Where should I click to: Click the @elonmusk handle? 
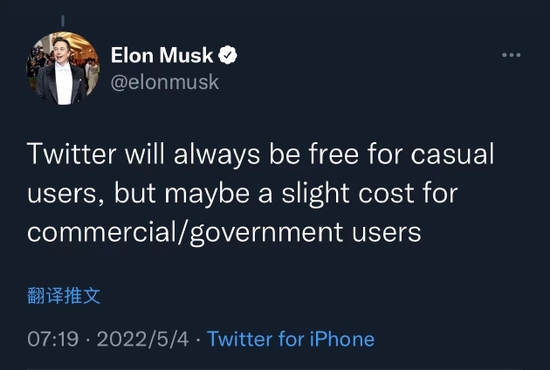pyautogui.click(x=165, y=82)
